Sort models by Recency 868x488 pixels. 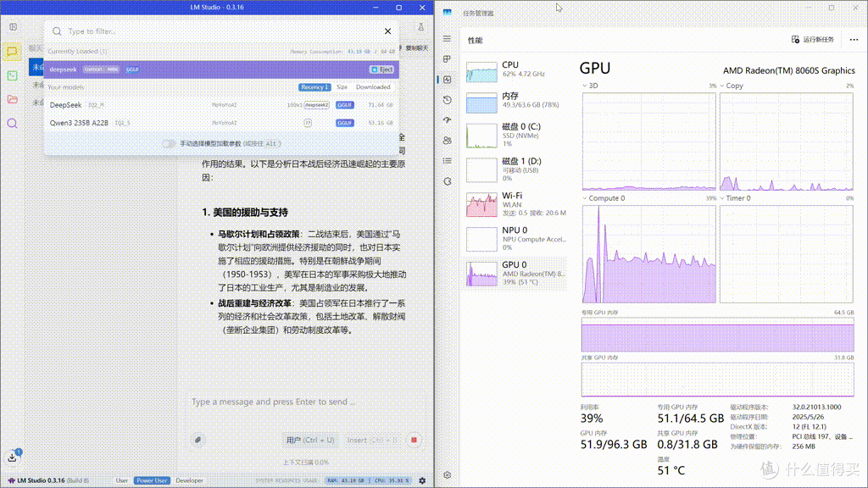[x=314, y=87]
